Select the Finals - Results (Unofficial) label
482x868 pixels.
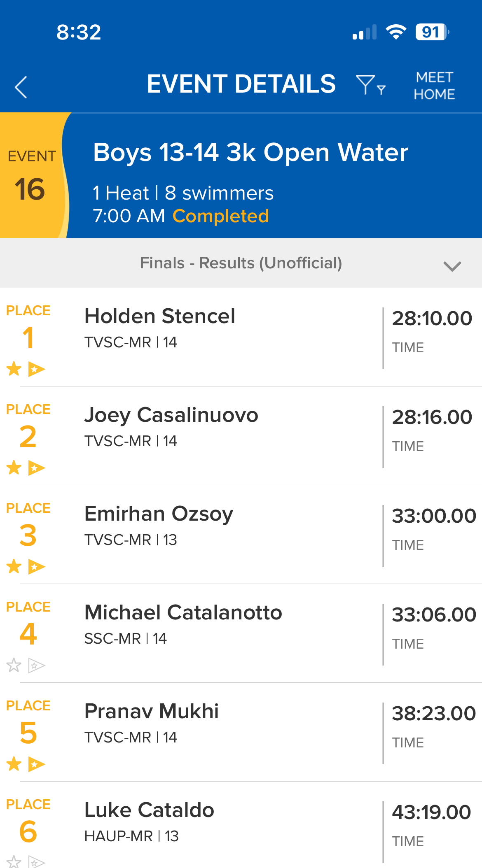(x=241, y=263)
